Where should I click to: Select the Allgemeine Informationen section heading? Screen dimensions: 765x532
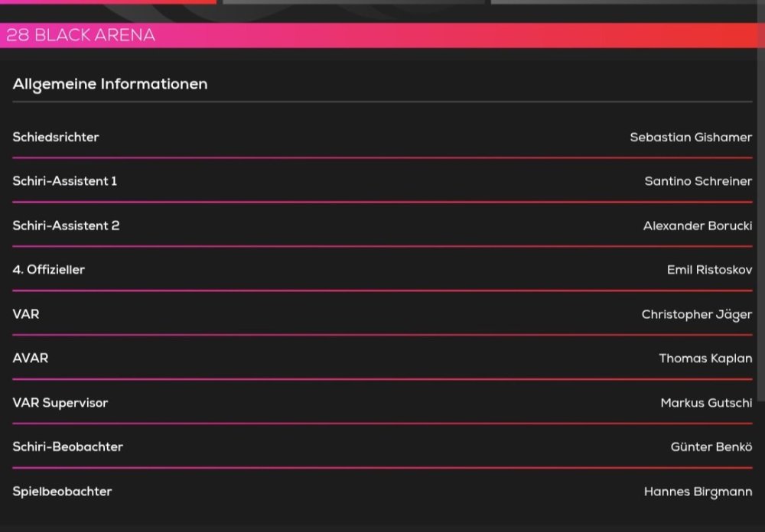pyautogui.click(x=110, y=84)
